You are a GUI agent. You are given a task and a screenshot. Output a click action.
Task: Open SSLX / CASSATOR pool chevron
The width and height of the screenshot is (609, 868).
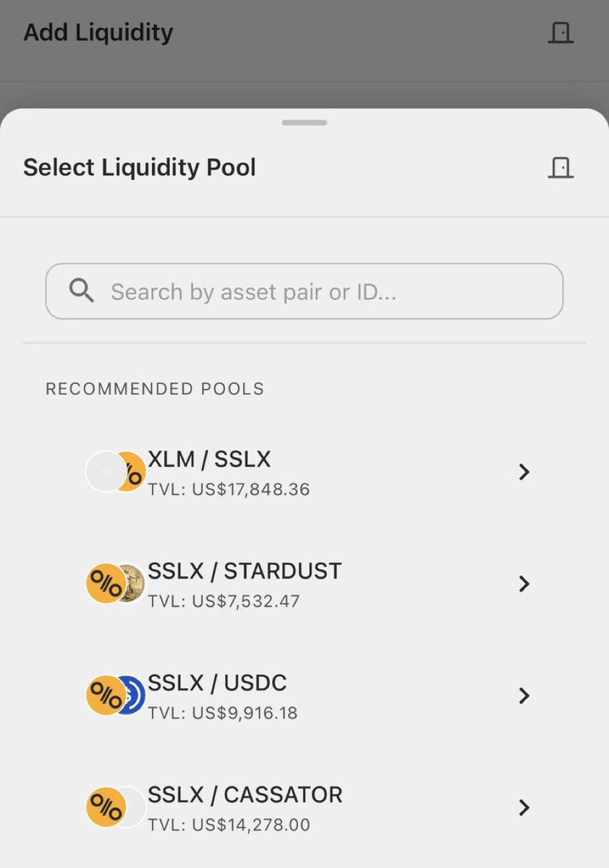point(524,807)
